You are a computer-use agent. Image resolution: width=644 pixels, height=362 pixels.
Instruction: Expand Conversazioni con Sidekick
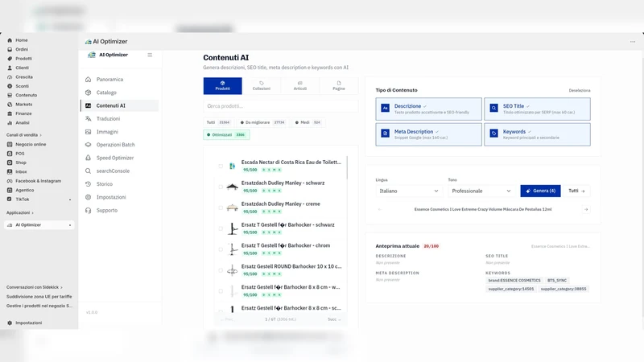(35, 287)
